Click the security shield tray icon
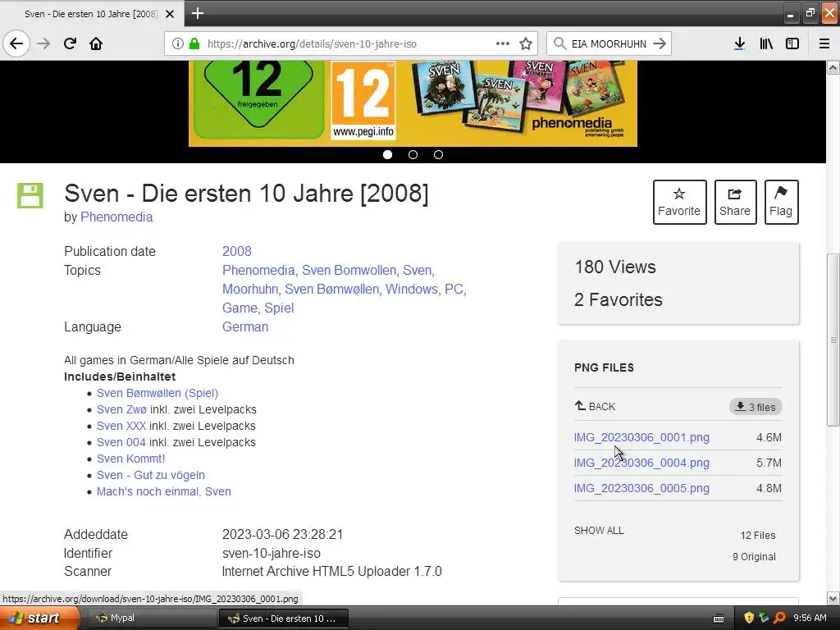Viewport: 840px width, 630px height. click(x=749, y=618)
